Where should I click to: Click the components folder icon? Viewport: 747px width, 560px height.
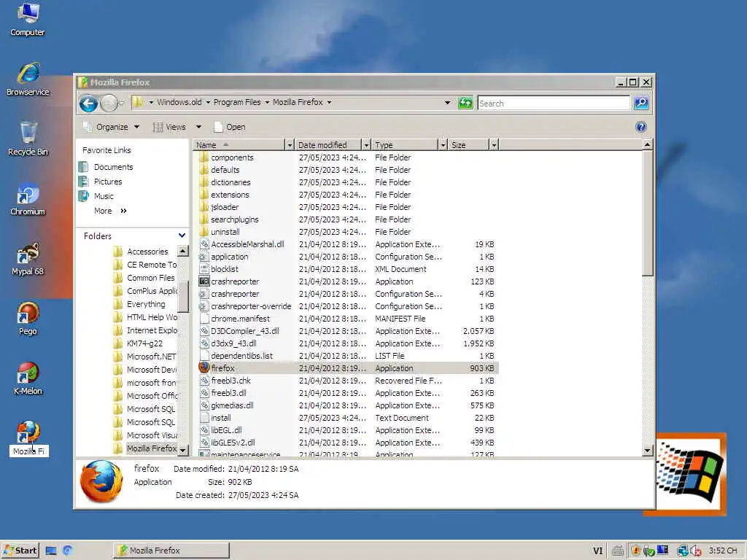[204, 157]
